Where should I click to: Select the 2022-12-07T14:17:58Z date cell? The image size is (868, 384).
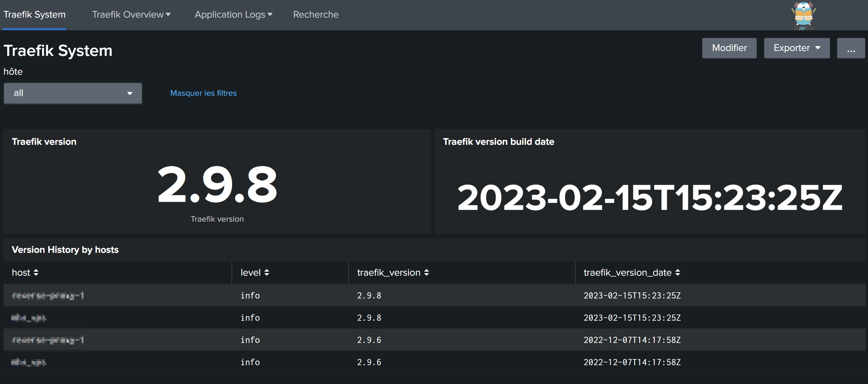pos(632,340)
